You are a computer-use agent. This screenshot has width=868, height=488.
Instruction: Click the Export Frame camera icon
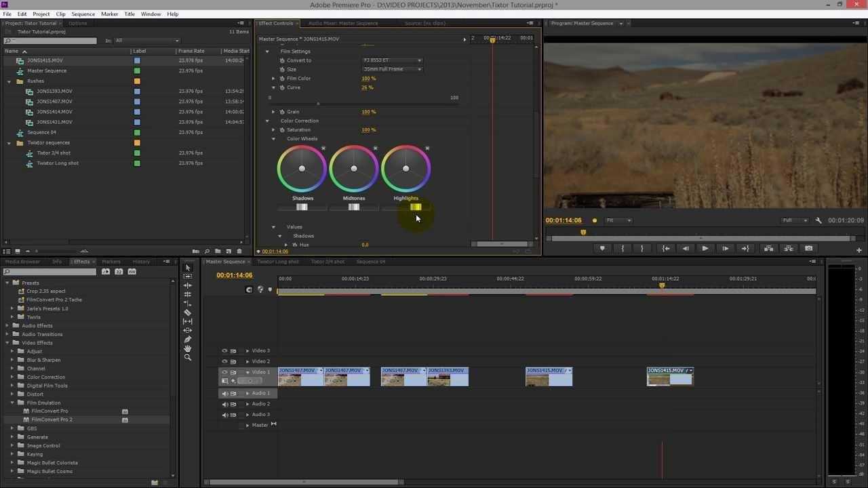pos(808,249)
